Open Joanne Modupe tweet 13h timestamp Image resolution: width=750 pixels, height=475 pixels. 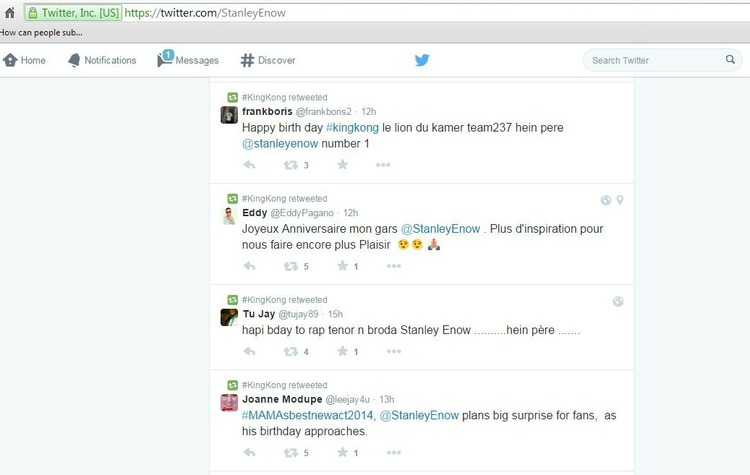tap(386, 399)
